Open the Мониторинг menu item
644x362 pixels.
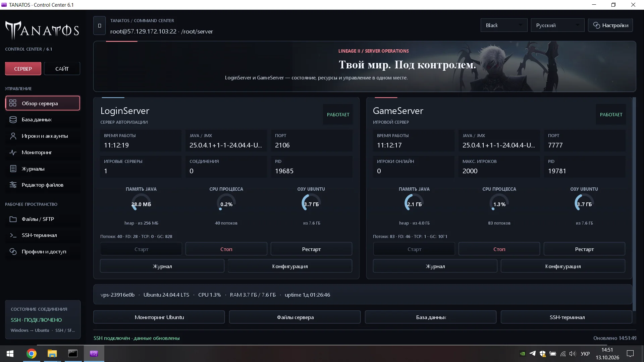(43, 153)
